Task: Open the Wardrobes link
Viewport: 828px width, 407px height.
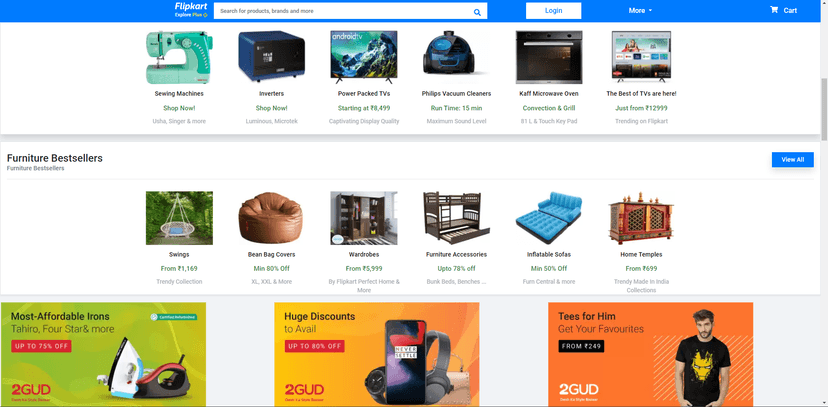Action: pyautogui.click(x=364, y=254)
